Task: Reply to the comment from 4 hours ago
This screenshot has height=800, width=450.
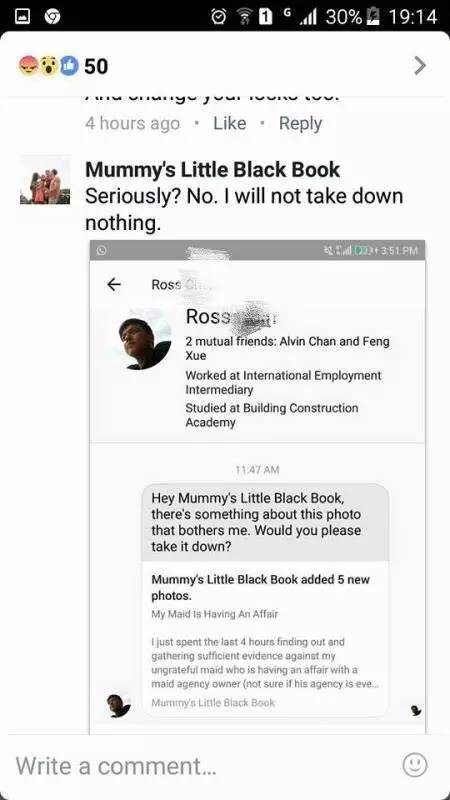Action: [x=300, y=123]
